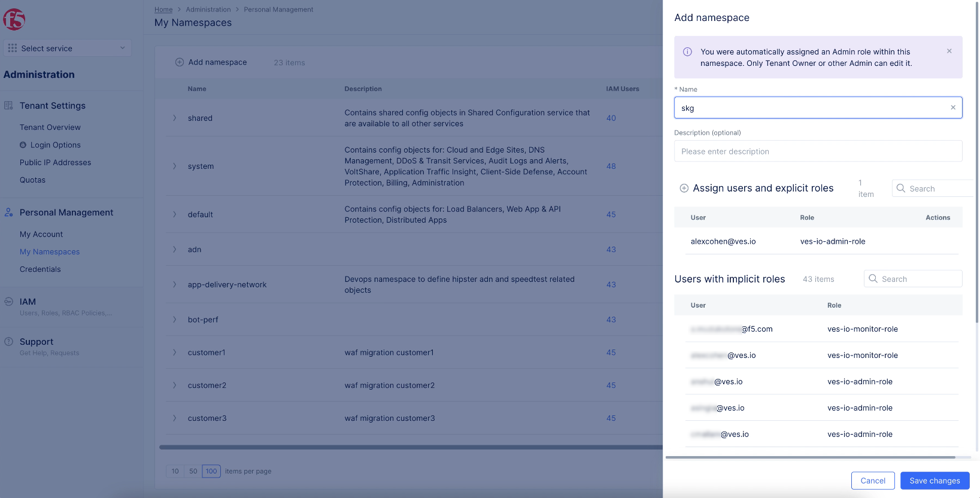Go to Tenant Overview page
The image size is (980, 498).
click(50, 127)
